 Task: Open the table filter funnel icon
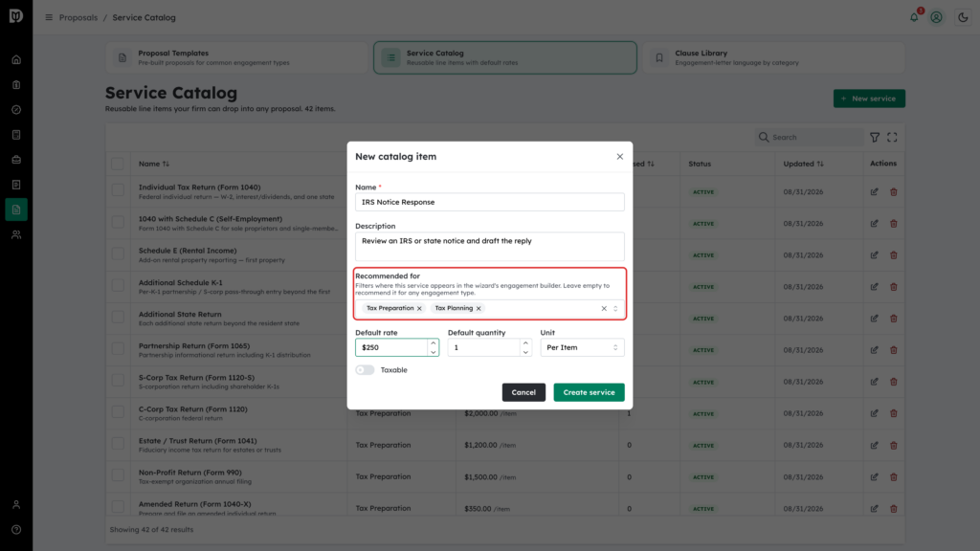875,138
